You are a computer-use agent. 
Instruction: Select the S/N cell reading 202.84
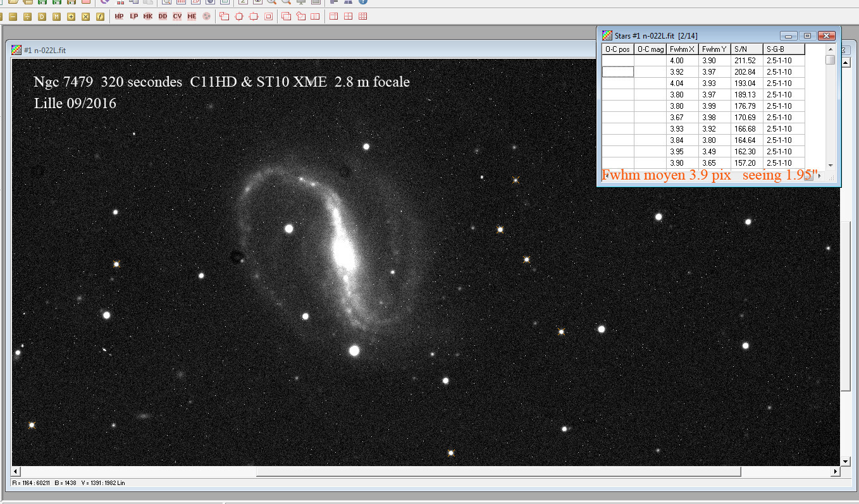point(746,72)
